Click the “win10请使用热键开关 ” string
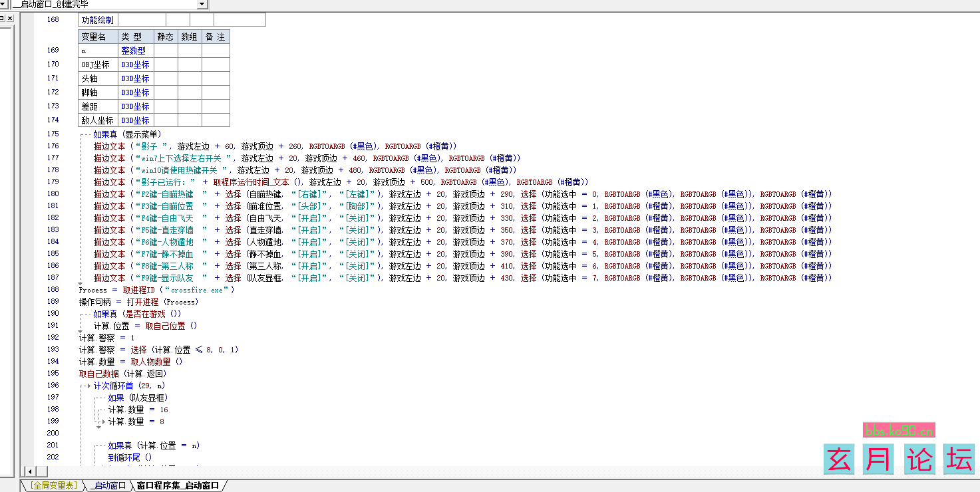Viewport: 980px width, 492px height. pyautogui.click(x=182, y=170)
